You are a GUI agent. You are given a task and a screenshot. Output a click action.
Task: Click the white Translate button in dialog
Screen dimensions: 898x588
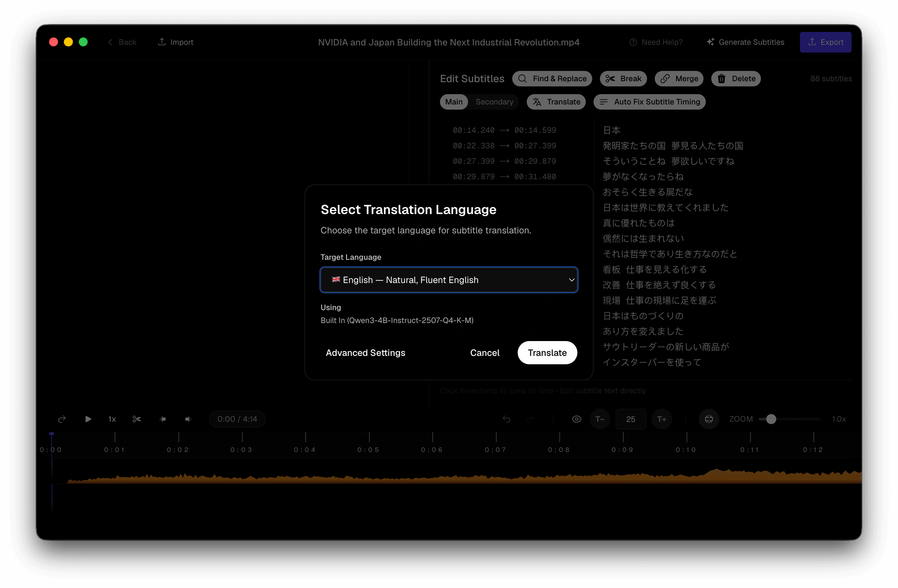(x=547, y=353)
